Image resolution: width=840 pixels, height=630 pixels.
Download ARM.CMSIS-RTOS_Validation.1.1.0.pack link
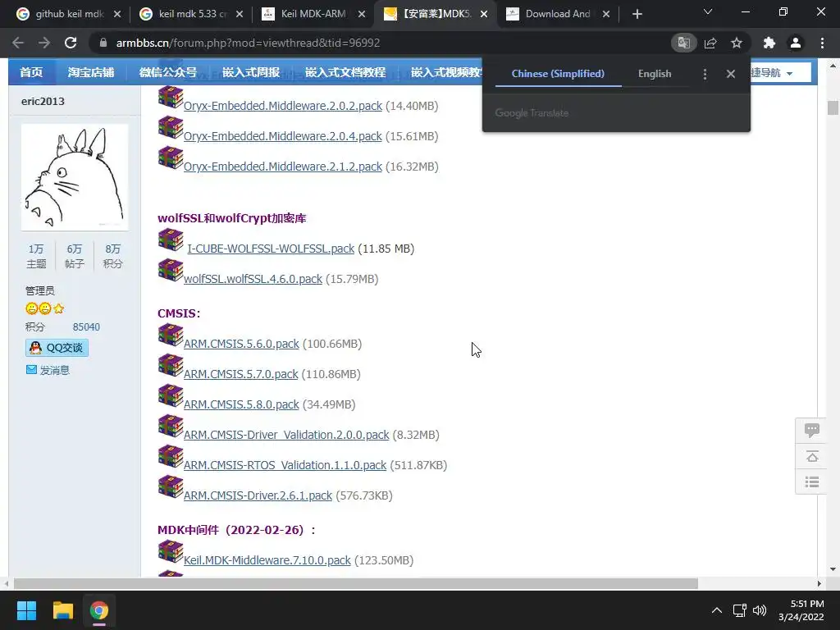[x=285, y=465]
